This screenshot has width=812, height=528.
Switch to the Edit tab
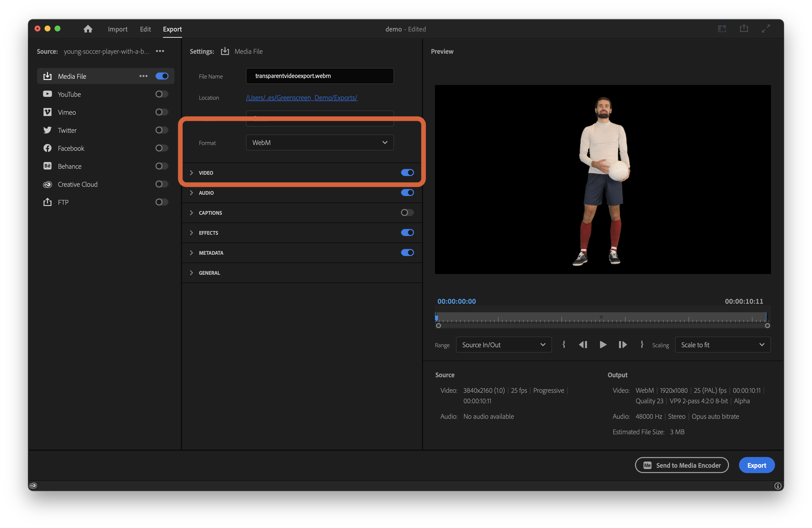145,29
